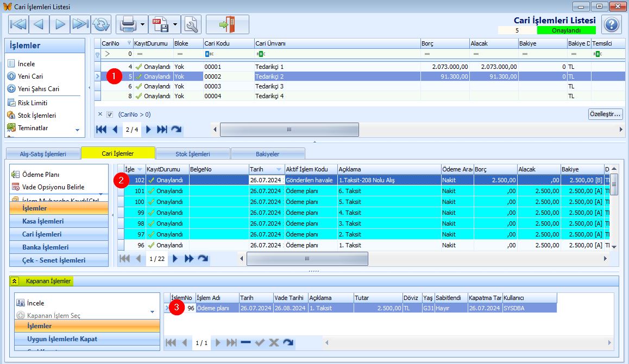Click the Özelleştir... button
Viewport: 629px width, 364px height.
click(605, 114)
